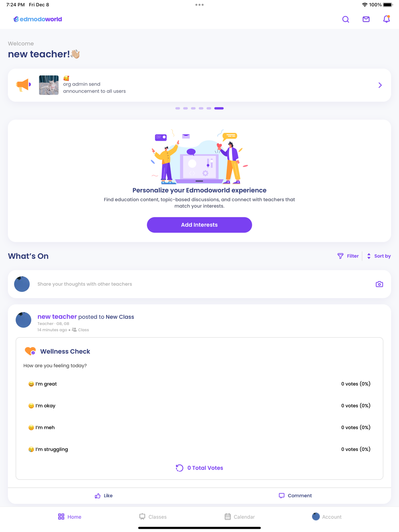Image resolution: width=399 pixels, height=532 pixels.
Task: Select the "I'm great" poll option
Action: (199, 384)
